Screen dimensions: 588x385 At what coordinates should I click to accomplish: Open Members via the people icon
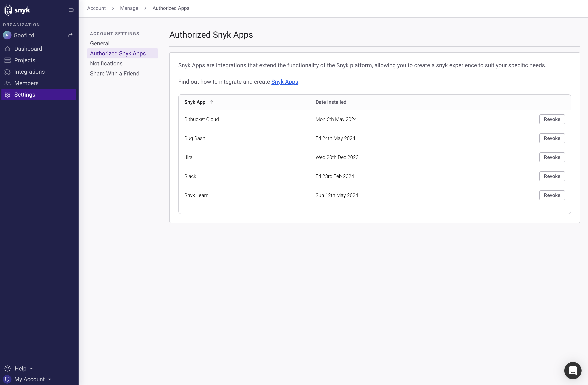coord(7,83)
